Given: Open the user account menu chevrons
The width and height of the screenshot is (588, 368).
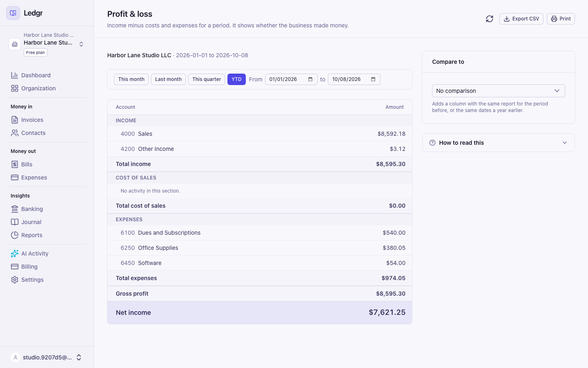Looking at the screenshot, I should pyautogui.click(x=79, y=357).
